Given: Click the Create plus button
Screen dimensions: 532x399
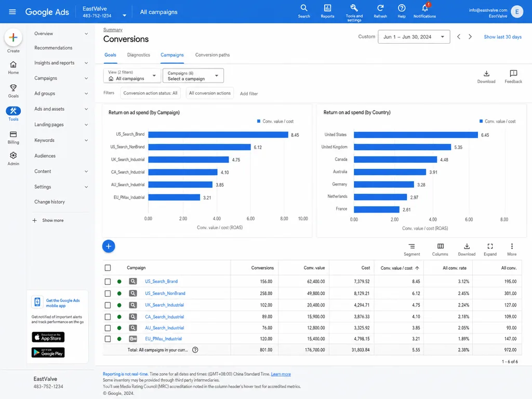Looking at the screenshot, I should [x=13, y=37].
